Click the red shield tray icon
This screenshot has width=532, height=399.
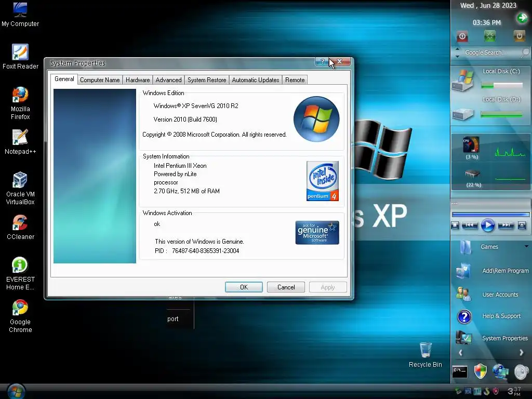(x=496, y=391)
